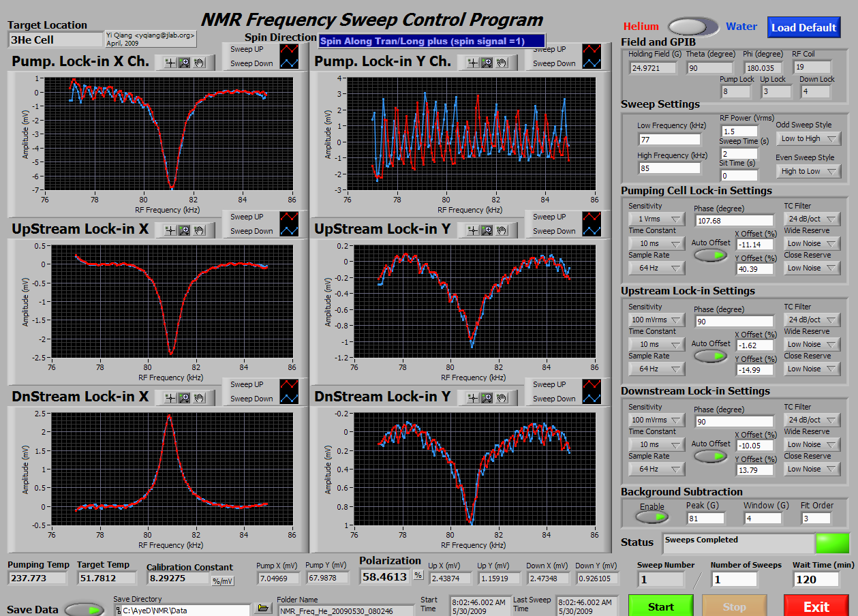This screenshot has width=858, height=616.
Task: Click the Sweep Time (s) field
Action: coord(739,153)
